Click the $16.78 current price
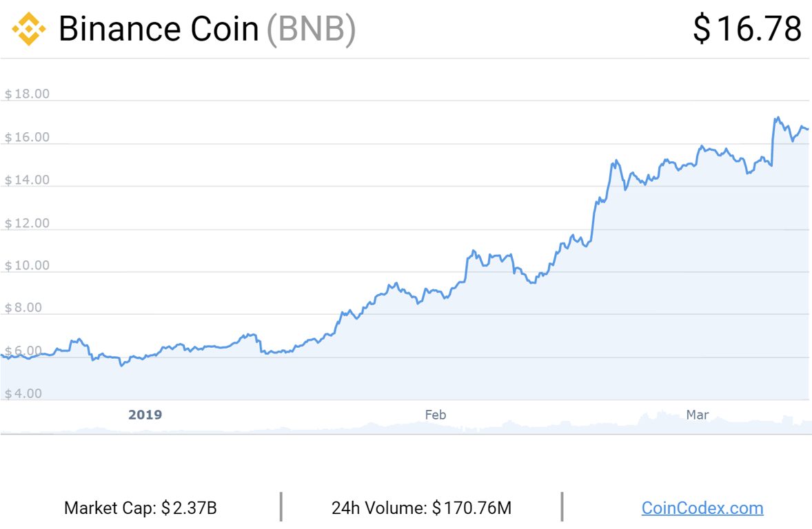 [747, 29]
